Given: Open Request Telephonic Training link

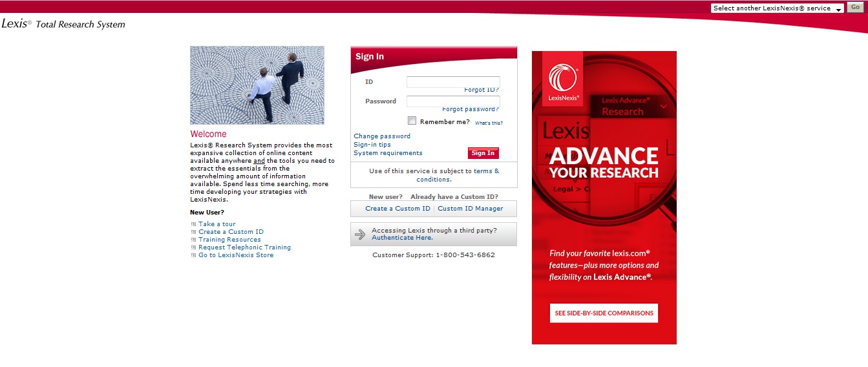Looking at the screenshot, I should pos(244,247).
